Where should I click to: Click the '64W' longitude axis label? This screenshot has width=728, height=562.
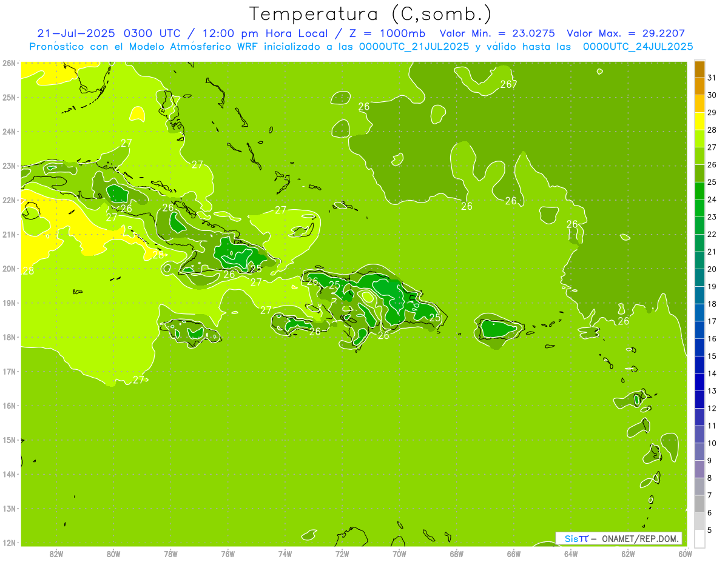pos(571,554)
